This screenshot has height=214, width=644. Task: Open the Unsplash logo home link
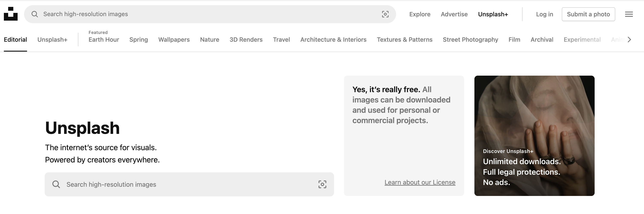(11, 14)
